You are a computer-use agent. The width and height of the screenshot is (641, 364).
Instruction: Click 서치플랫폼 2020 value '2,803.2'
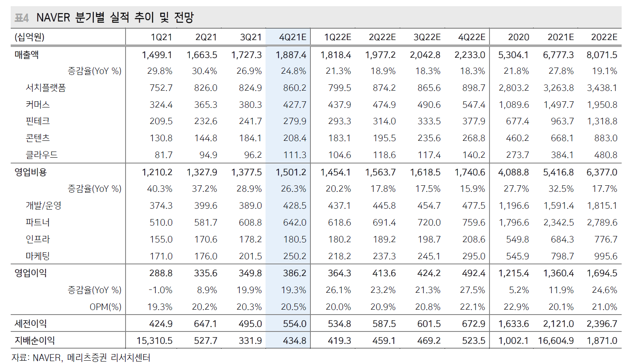514,88
